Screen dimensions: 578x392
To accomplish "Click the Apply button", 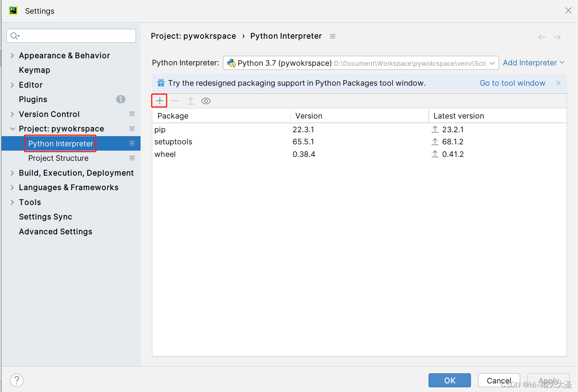I will 548,380.
